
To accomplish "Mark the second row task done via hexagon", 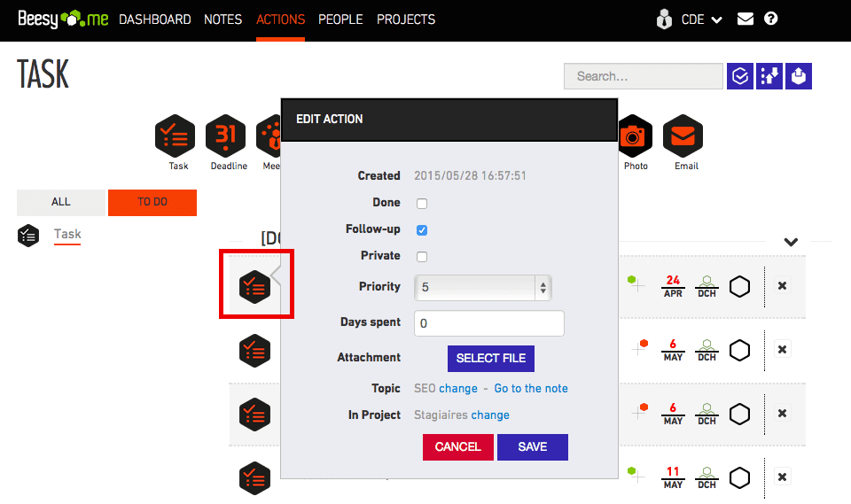I will pos(739,351).
